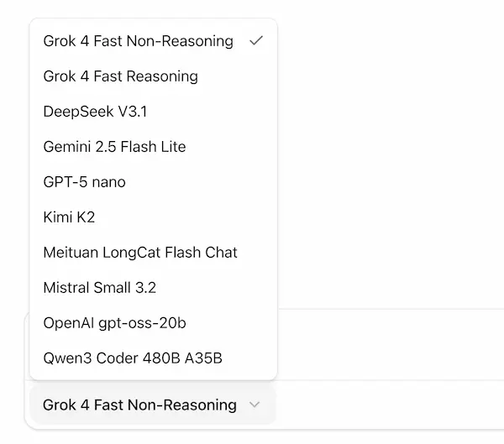Viewport: 504px width, 444px height.
Task: Select the DeepSeek V3.1 option
Action: click(154, 112)
